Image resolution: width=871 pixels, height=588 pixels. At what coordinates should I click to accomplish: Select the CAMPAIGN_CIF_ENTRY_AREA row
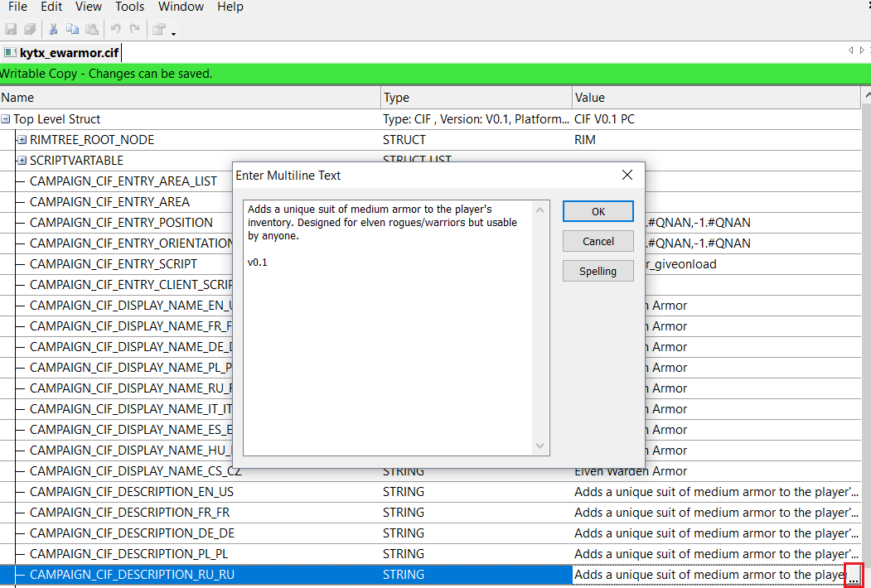(110, 201)
